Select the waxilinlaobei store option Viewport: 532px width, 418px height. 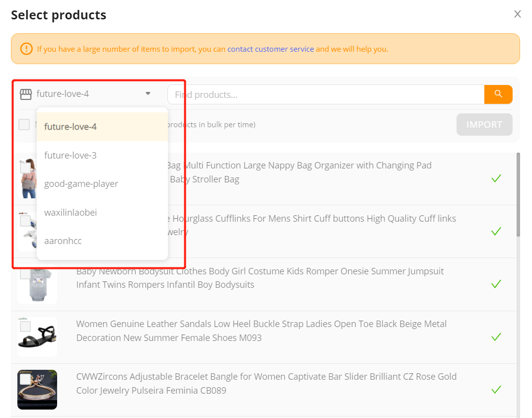point(102,212)
